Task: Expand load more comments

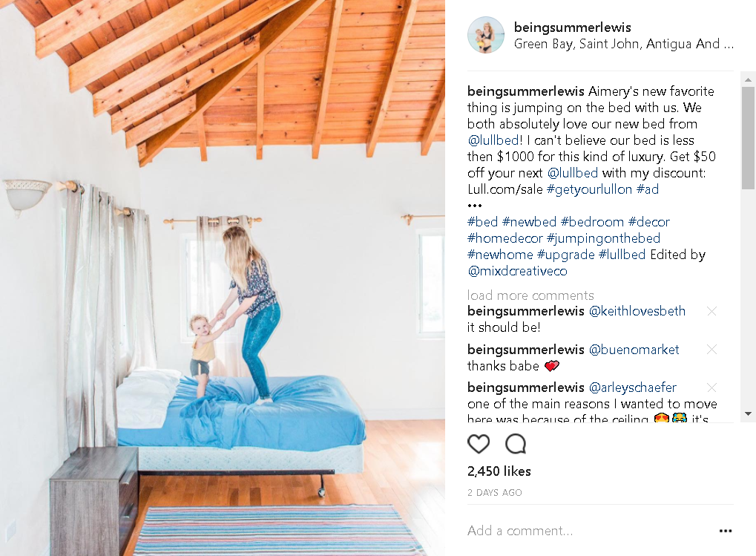Action: click(530, 295)
